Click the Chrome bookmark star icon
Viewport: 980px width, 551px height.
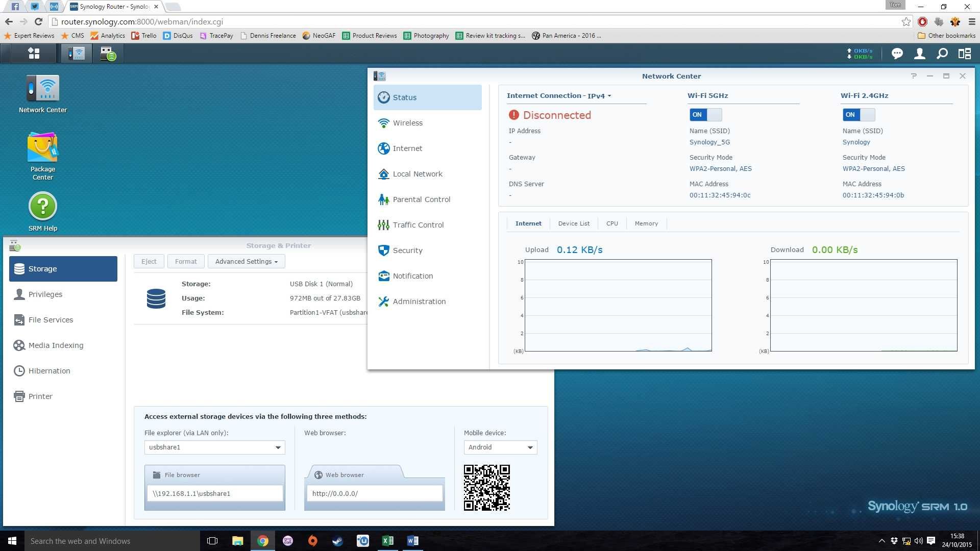pyautogui.click(x=906, y=21)
